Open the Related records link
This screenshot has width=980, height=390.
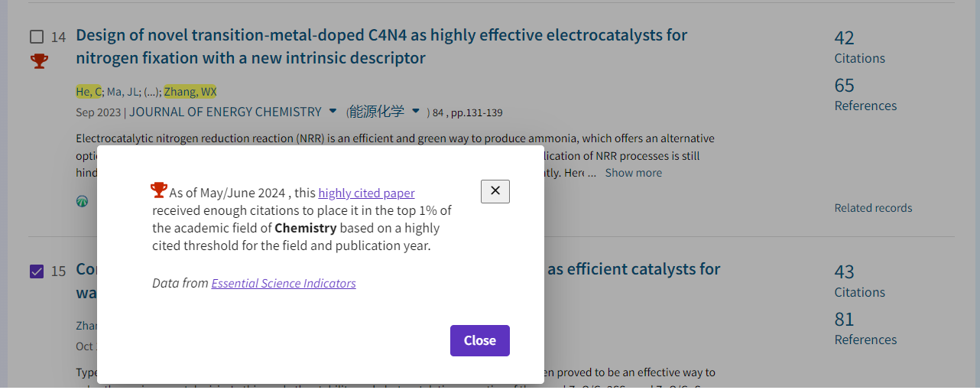pyautogui.click(x=873, y=208)
